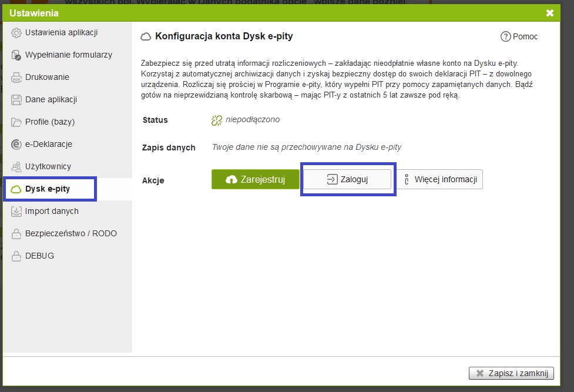Open Bezpieczeństwo / RODO padlock item
The width and height of the screenshot is (574, 392).
[x=71, y=233]
